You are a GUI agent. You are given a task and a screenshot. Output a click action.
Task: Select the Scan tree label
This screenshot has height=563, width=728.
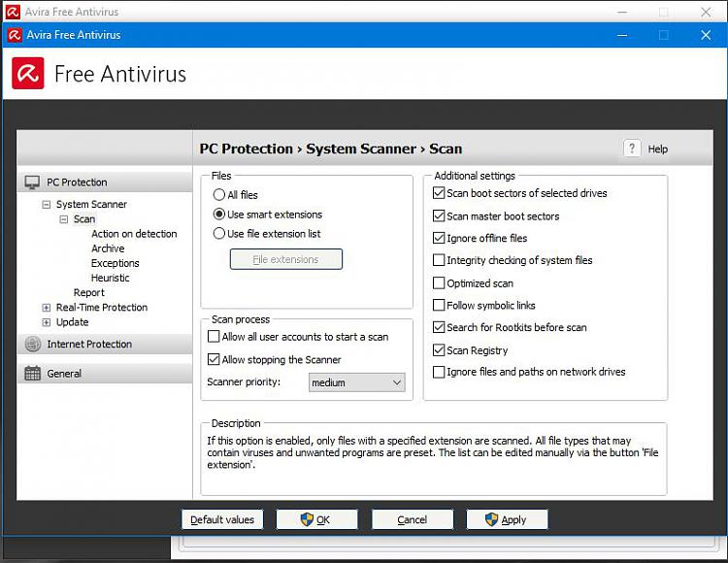point(84,219)
